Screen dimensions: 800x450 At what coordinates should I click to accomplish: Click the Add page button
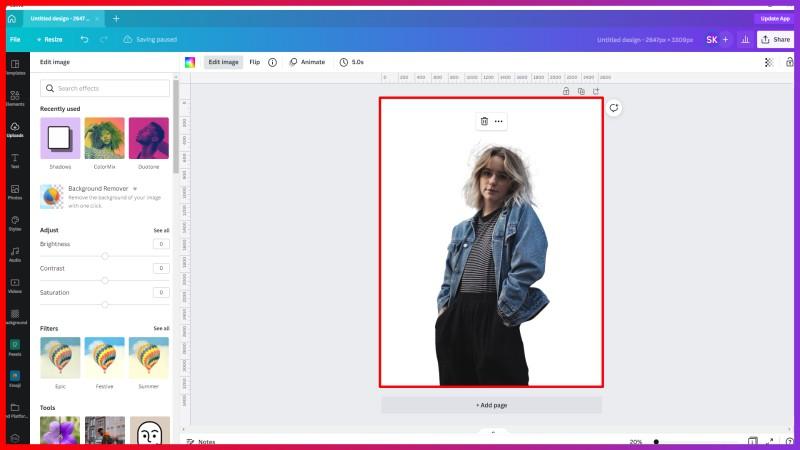click(491, 405)
